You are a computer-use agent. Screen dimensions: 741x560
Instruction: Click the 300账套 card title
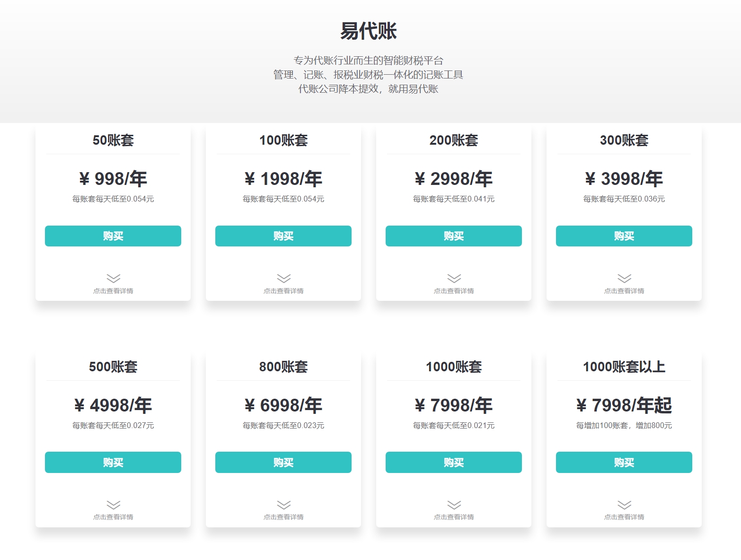click(x=624, y=140)
